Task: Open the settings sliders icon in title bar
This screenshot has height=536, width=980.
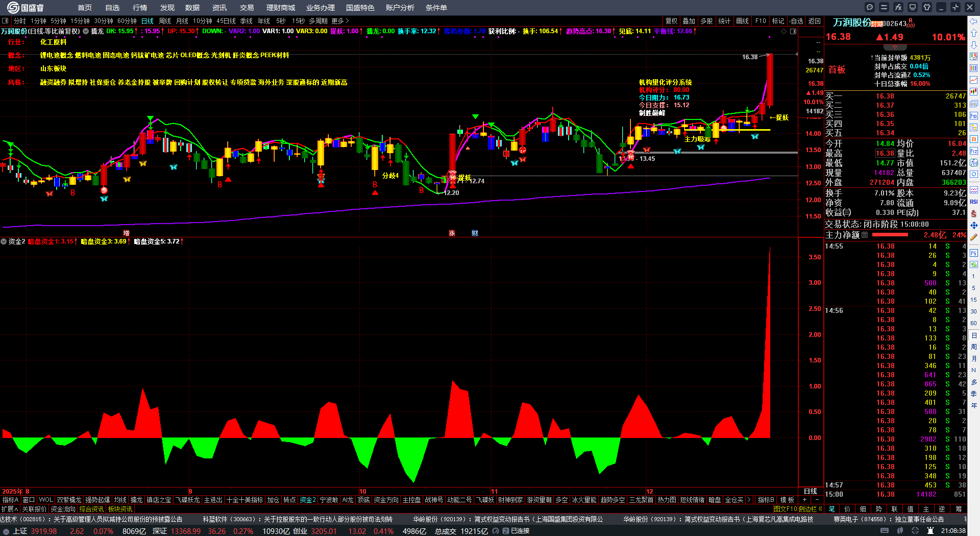Action: (x=884, y=7)
